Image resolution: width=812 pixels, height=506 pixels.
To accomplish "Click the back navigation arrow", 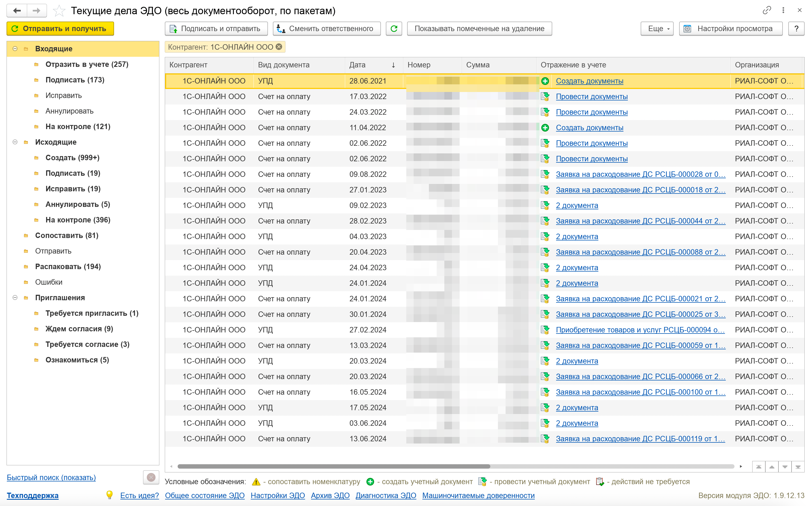I will point(17,11).
